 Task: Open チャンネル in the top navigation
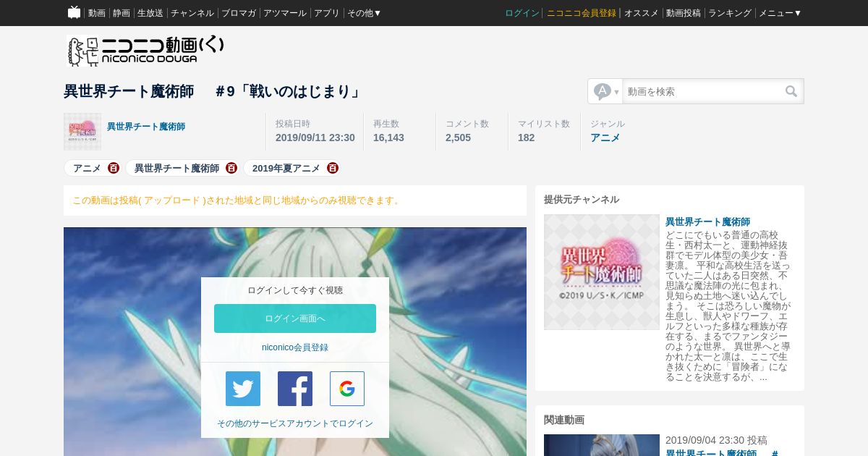coord(192,13)
